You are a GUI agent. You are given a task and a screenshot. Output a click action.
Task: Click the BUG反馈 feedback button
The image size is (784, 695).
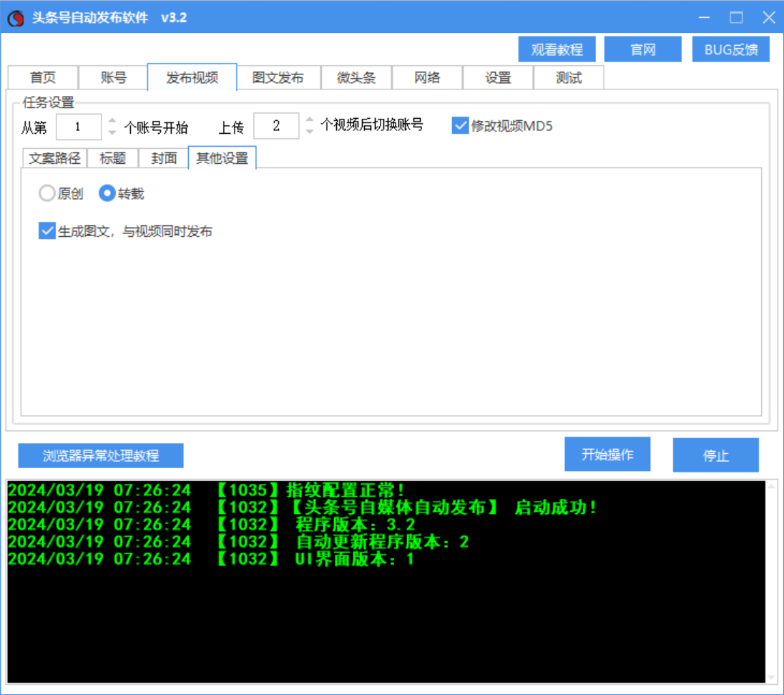tap(730, 49)
